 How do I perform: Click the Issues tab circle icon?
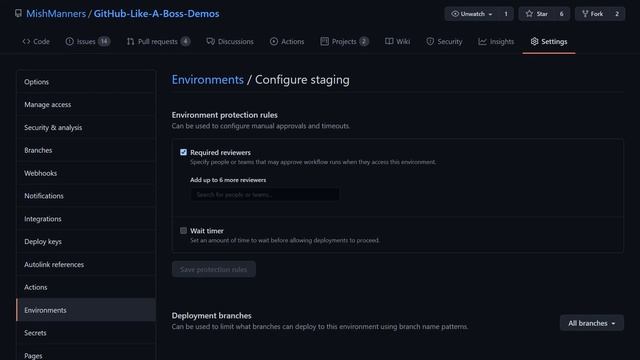69,42
